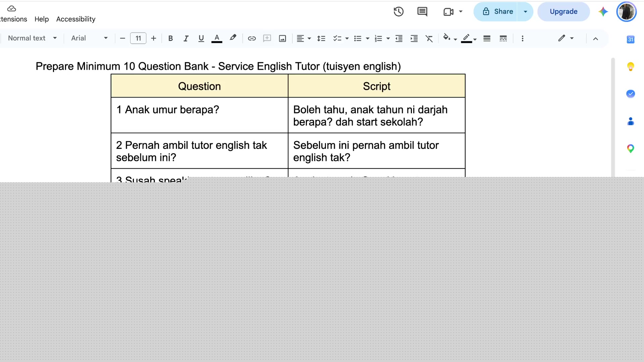
Task: Collapse the menus with up chevron
Action: (595, 39)
